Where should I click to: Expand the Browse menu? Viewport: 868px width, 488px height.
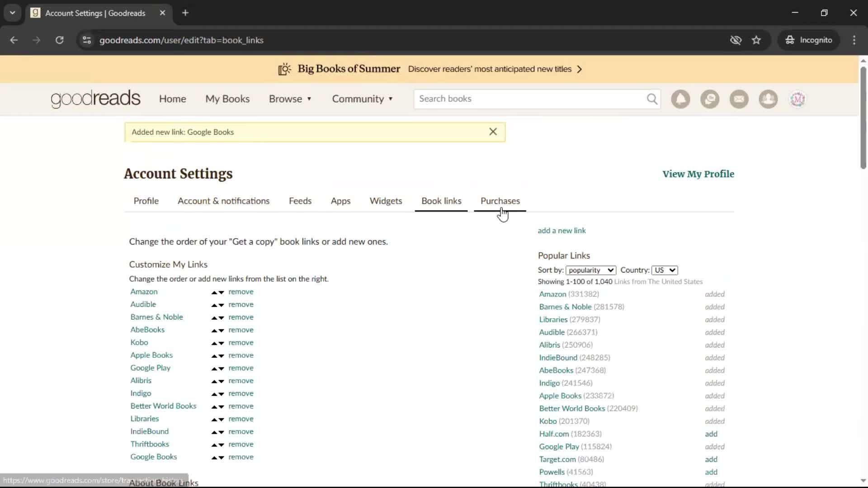click(290, 99)
